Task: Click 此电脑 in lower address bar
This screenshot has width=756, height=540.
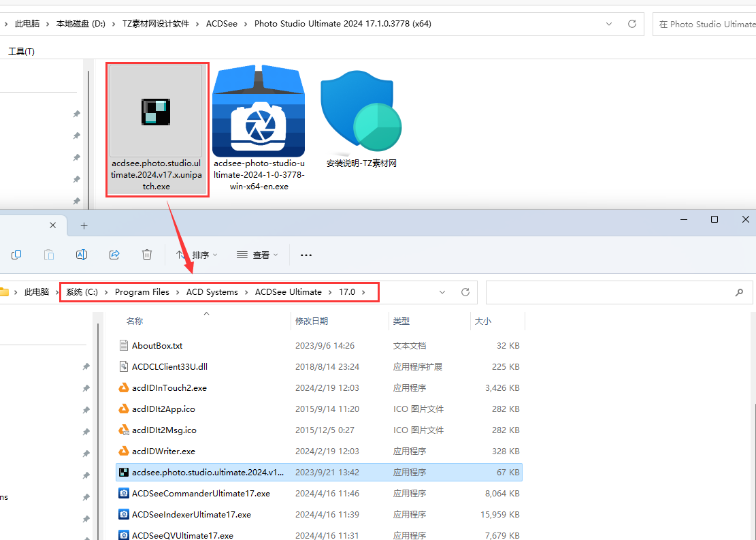Action: (37, 292)
